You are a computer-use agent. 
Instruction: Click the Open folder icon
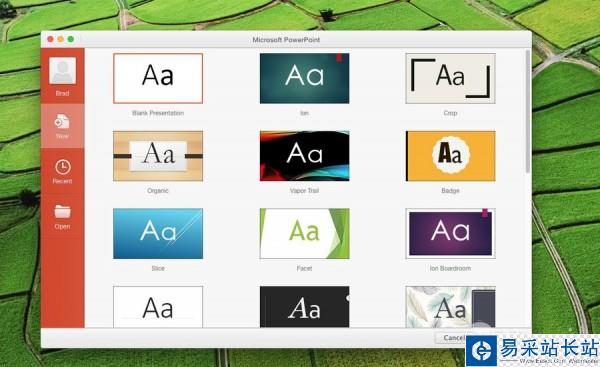tap(62, 212)
